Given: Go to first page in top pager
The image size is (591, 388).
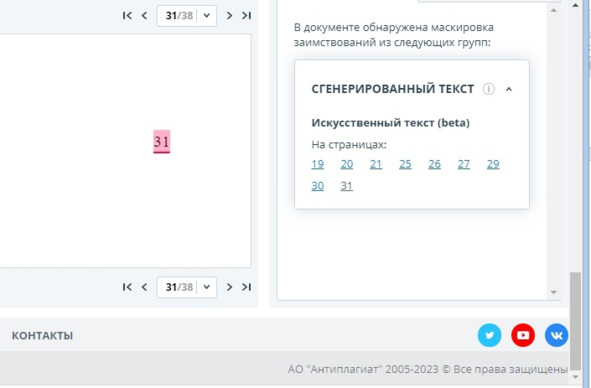Looking at the screenshot, I should [127, 15].
